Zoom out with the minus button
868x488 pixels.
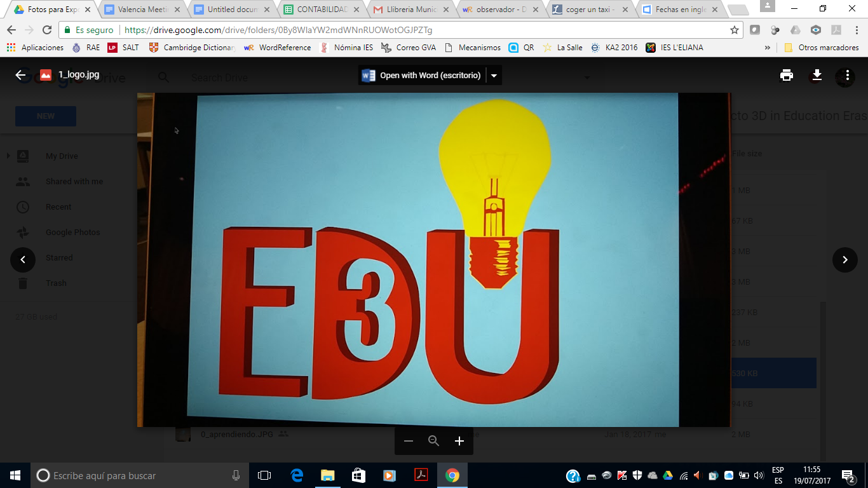pos(409,441)
